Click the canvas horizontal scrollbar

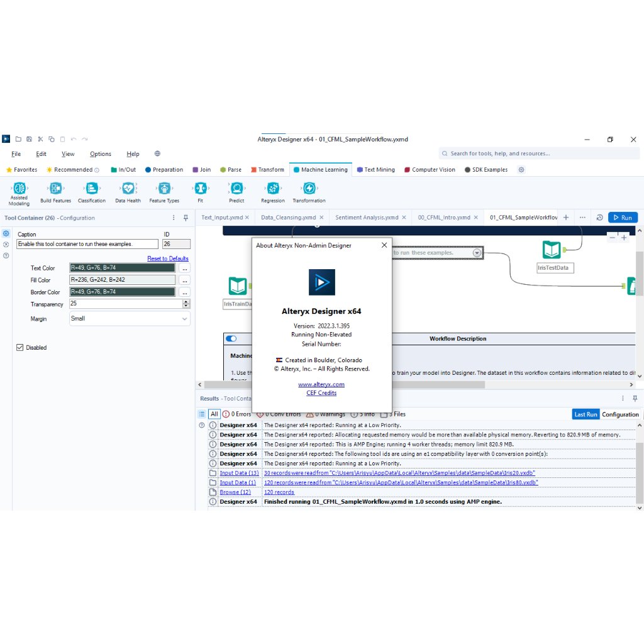tap(344, 385)
